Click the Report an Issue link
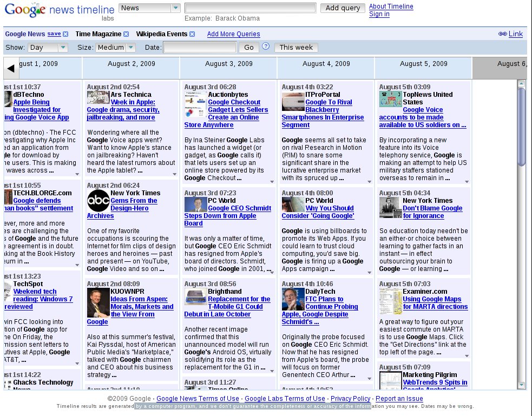The width and height of the screenshot is (532, 416). [399, 399]
